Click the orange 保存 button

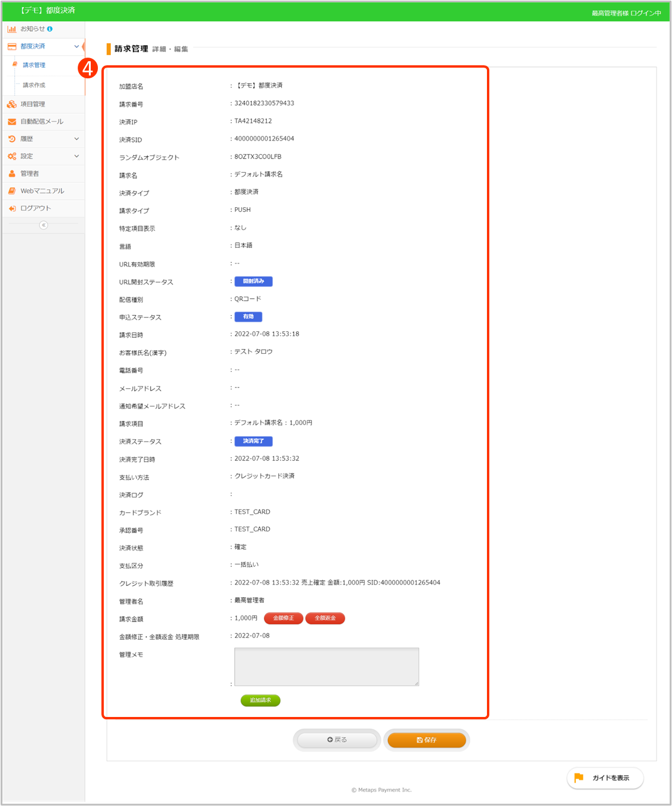coord(426,740)
